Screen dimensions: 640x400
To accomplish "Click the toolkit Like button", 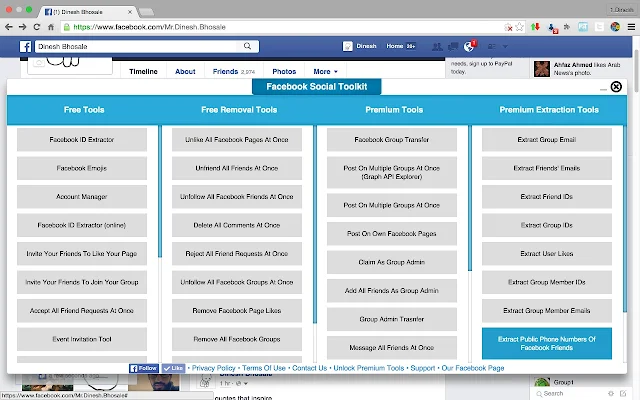I will 173,368.
